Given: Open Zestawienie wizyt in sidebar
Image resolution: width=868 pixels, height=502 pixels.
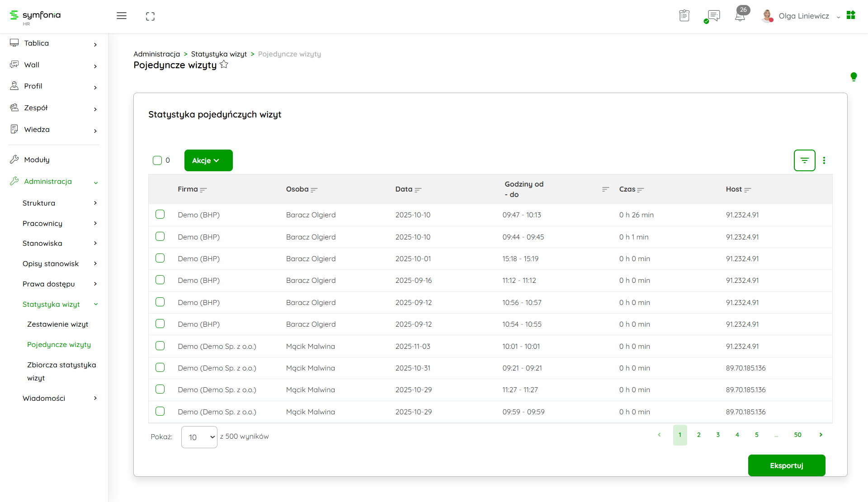Looking at the screenshot, I should (57, 324).
